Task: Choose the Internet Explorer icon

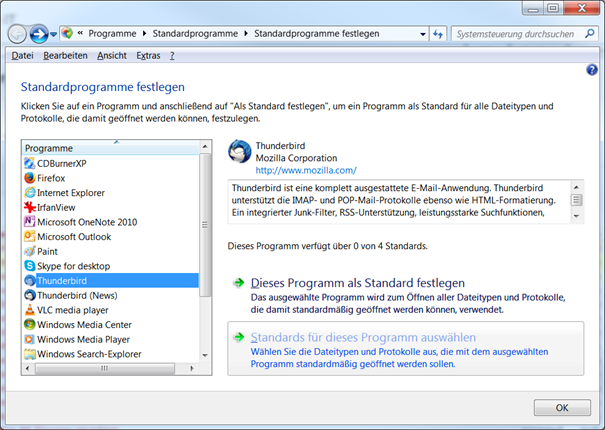Action: point(29,192)
